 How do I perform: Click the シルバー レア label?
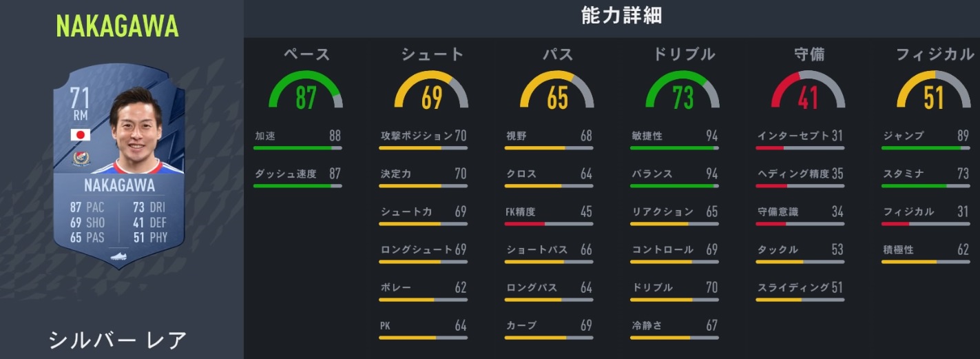click(117, 340)
